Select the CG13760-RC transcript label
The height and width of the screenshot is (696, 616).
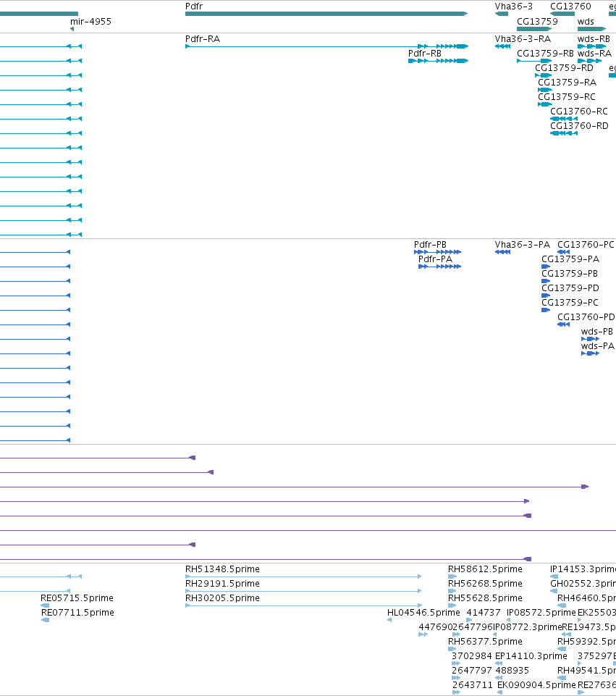pyautogui.click(x=579, y=112)
